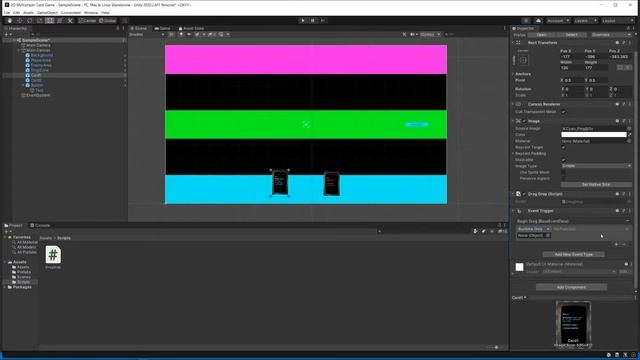This screenshot has height=360, width=640.
Task: Open Event Trigger help icon
Action: pyautogui.click(x=617, y=211)
